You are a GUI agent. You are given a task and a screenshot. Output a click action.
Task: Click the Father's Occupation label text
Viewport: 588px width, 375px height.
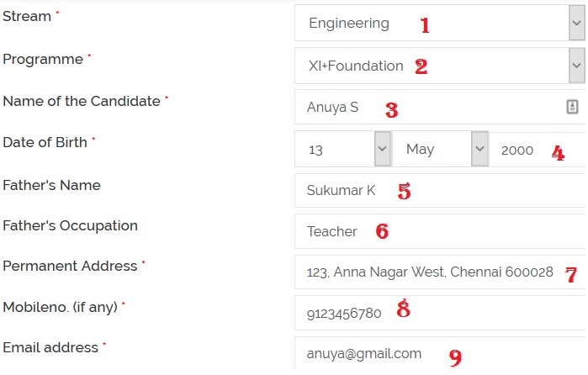point(70,225)
